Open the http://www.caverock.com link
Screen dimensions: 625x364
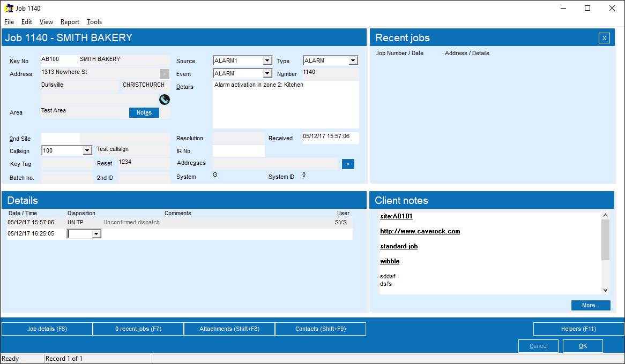click(x=420, y=231)
